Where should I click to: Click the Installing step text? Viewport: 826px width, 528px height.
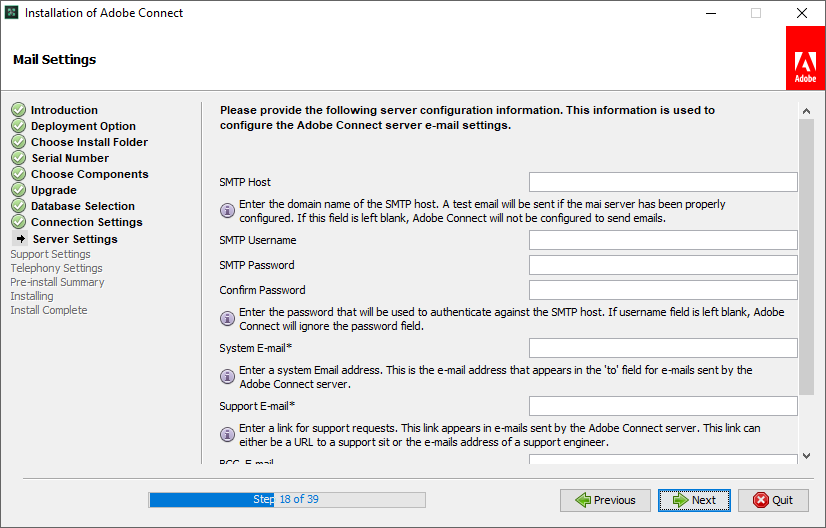(x=32, y=296)
